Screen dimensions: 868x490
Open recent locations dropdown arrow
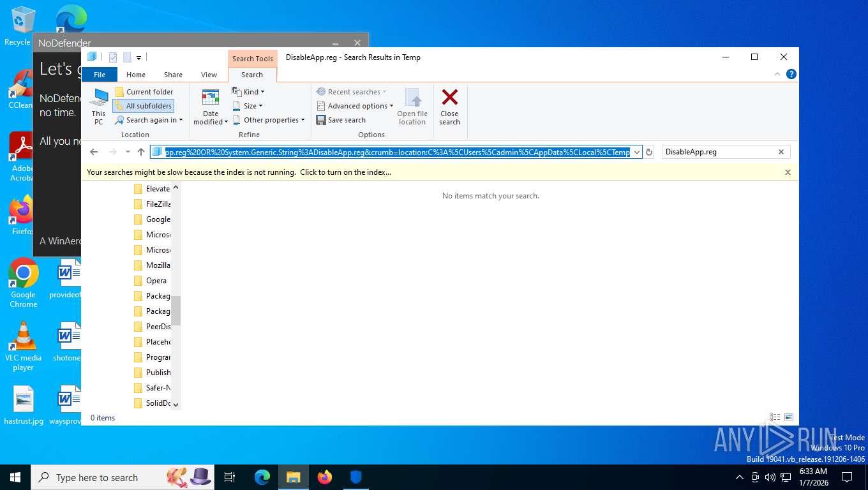[128, 152]
